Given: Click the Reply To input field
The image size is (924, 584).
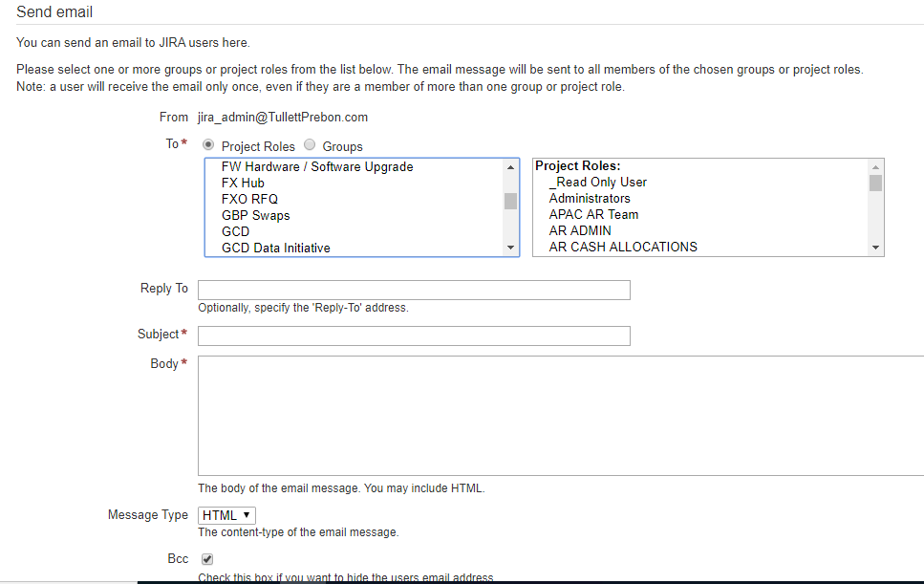Looking at the screenshot, I should click(413, 289).
